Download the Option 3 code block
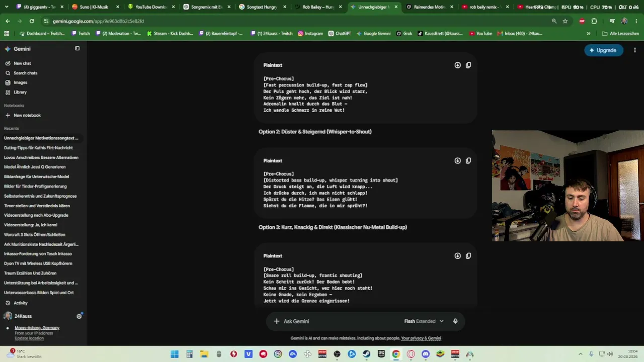 457,255
